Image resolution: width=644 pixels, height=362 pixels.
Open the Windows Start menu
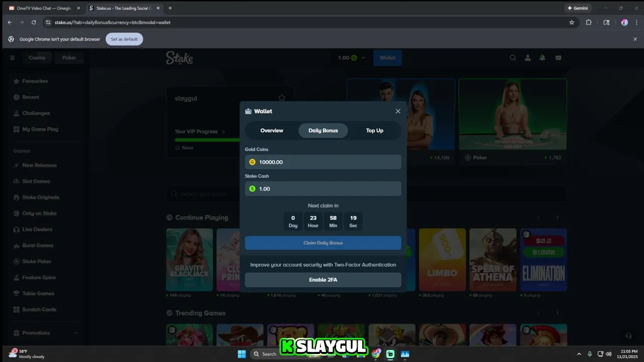click(242, 354)
